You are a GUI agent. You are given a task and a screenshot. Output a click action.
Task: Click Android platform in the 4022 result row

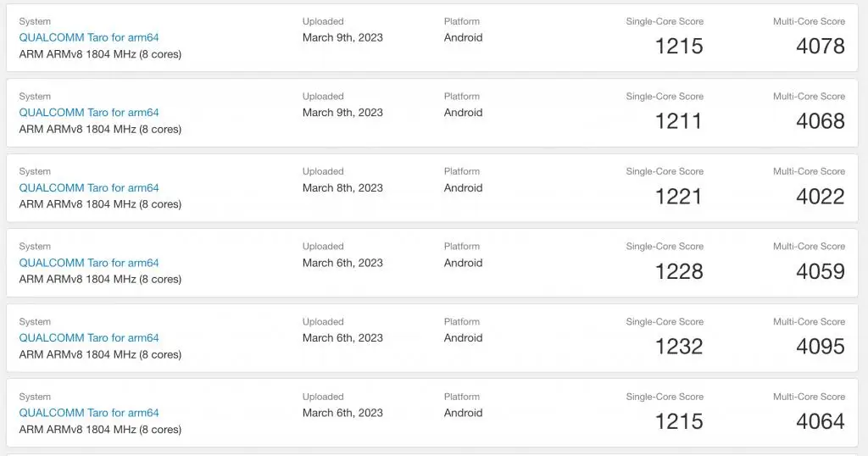click(x=464, y=187)
